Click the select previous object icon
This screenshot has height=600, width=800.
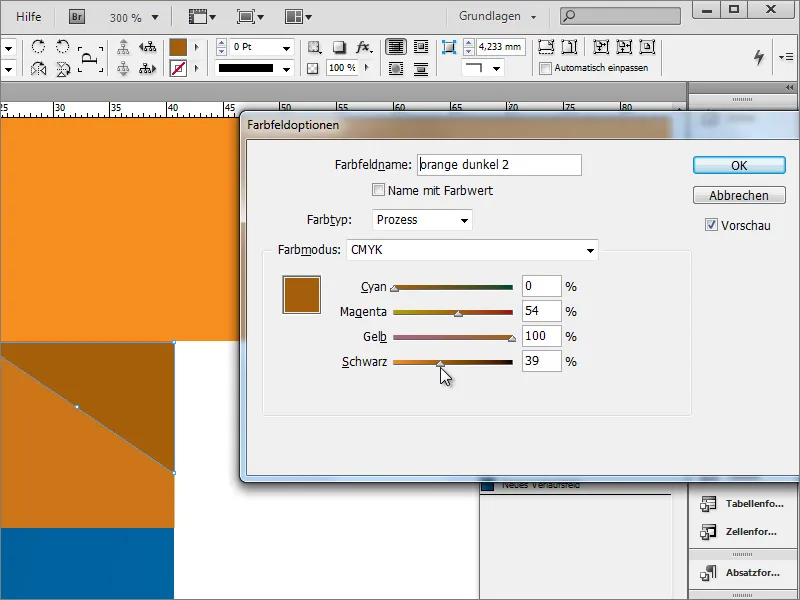tap(147, 47)
